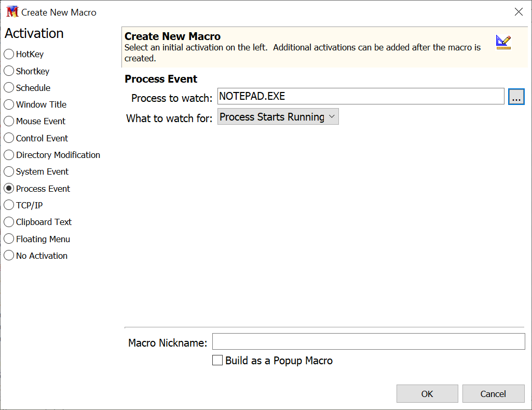Select Mouse Event activation
The height and width of the screenshot is (410, 532).
tap(9, 121)
